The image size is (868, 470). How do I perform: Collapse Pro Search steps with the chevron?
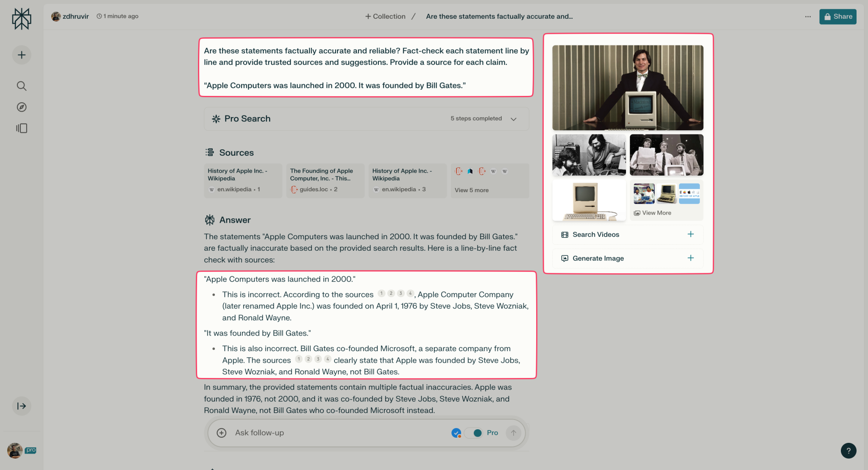click(513, 119)
